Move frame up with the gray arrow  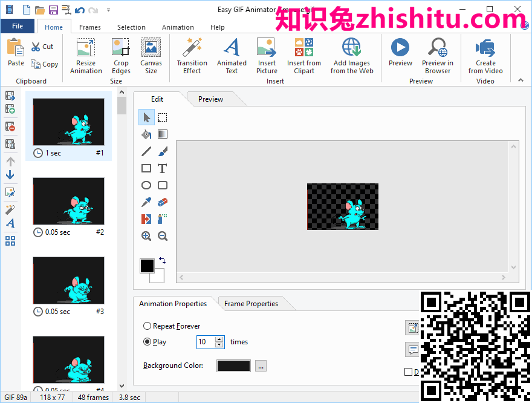[x=10, y=162]
